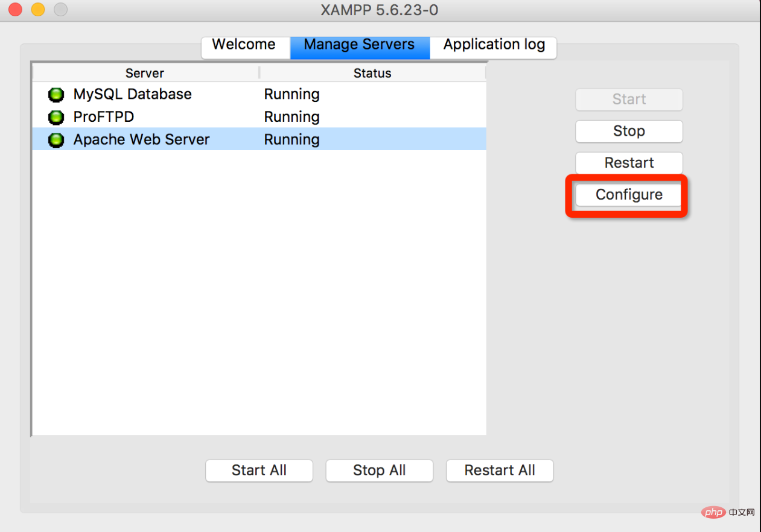
Task: Click the green status icon for Apache Web Server
Action: (x=56, y=140)
